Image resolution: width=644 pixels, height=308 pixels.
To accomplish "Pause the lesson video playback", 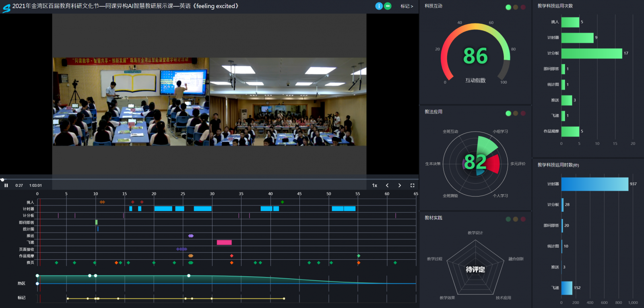I will (x=6, y=186).
